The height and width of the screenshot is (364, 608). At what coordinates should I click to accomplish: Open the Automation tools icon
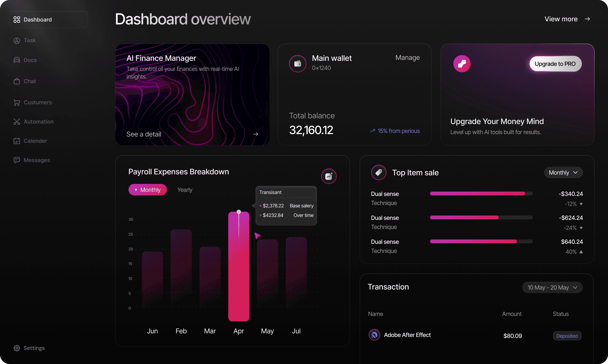pyautogui.click(x=17, y=121)
